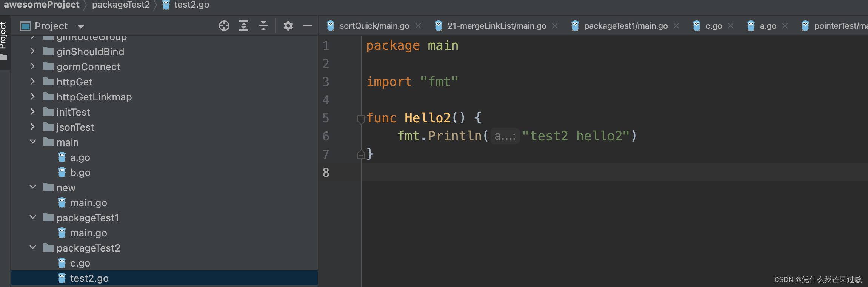Collapse the packageTest1 folder
Screen dimensions: 868x287
(33, 217)
